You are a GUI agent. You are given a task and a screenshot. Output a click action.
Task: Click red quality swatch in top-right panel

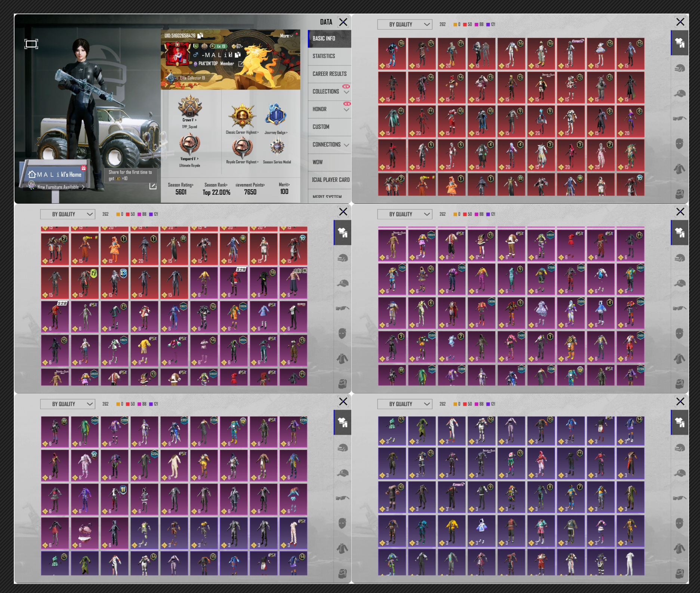[465, 24]
